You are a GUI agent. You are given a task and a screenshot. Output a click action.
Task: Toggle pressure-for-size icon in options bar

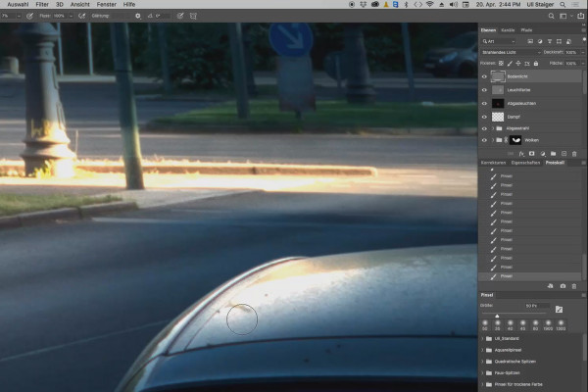(x=180, y=16)
